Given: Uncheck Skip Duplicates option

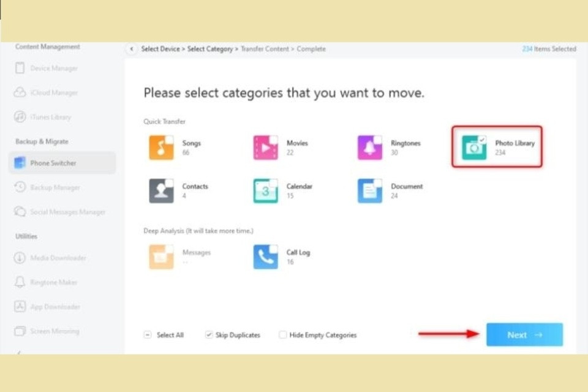Looking at the screenshot, I should click(x=209, y=334).
